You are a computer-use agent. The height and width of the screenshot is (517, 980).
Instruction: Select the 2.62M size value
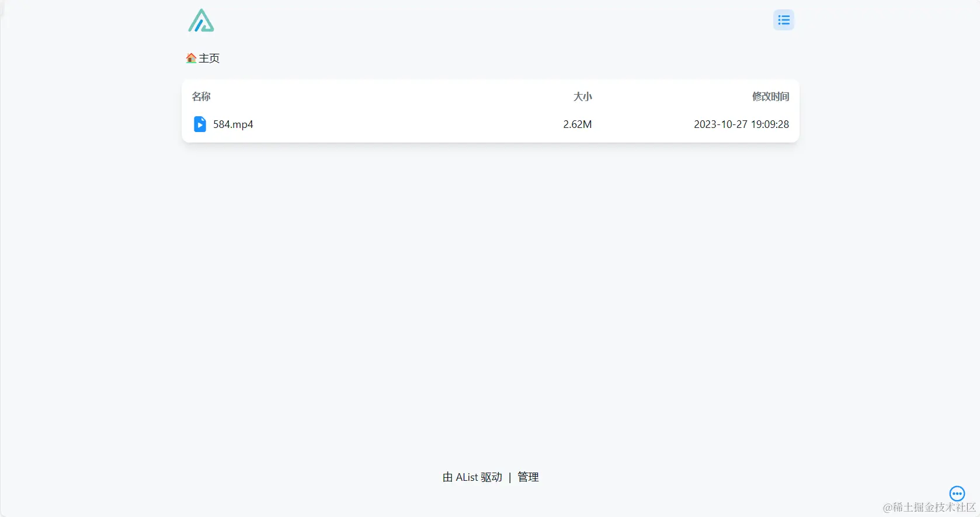[577, 124]
